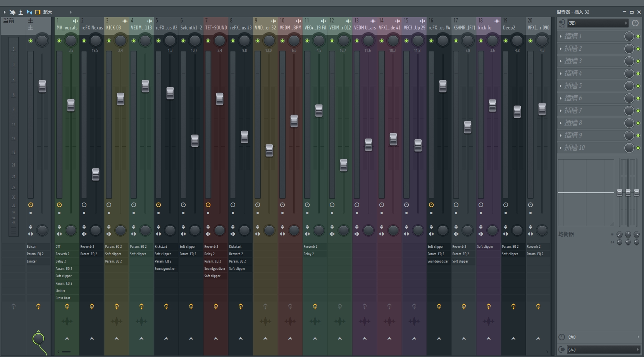Click the routing up-arrow on Sylenth1_2 track
The height and width of the screenshot is (357, 644).
coord(191,338)
